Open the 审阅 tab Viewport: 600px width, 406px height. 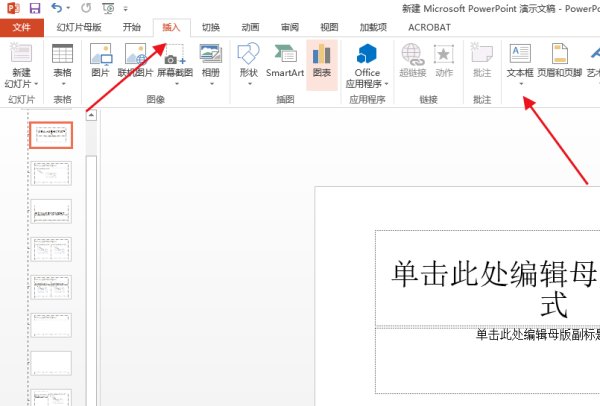(290, 27)
